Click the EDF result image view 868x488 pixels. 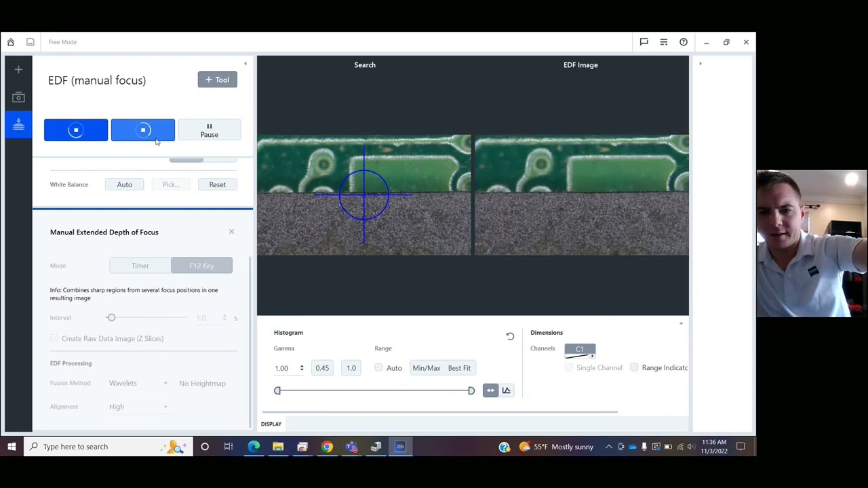[582, 195]
